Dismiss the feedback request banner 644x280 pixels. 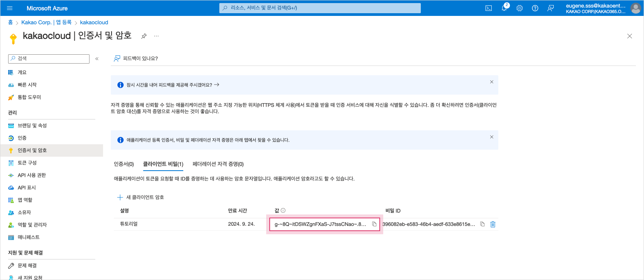[x=492, y=82]
